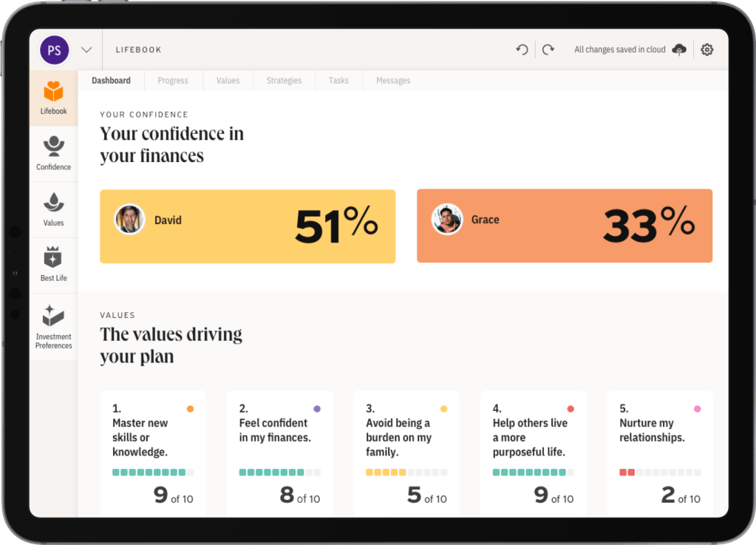Click rating bar for Master new skills
756x545 pixels.
(x=153, y=472)
